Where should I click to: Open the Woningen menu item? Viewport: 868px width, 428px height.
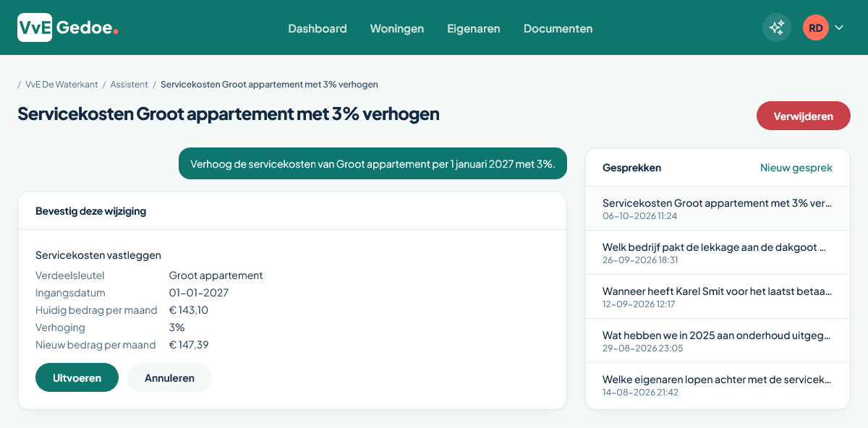pos(397,29)
